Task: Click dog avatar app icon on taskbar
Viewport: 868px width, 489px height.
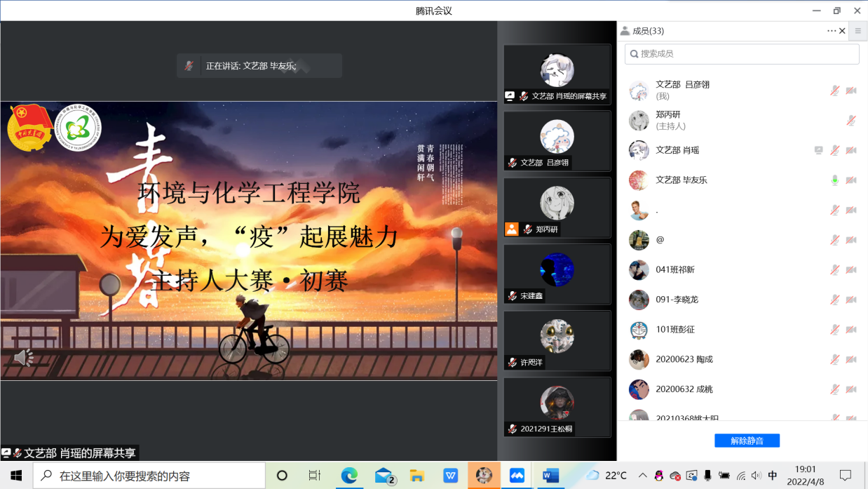Action: [484, 476]
